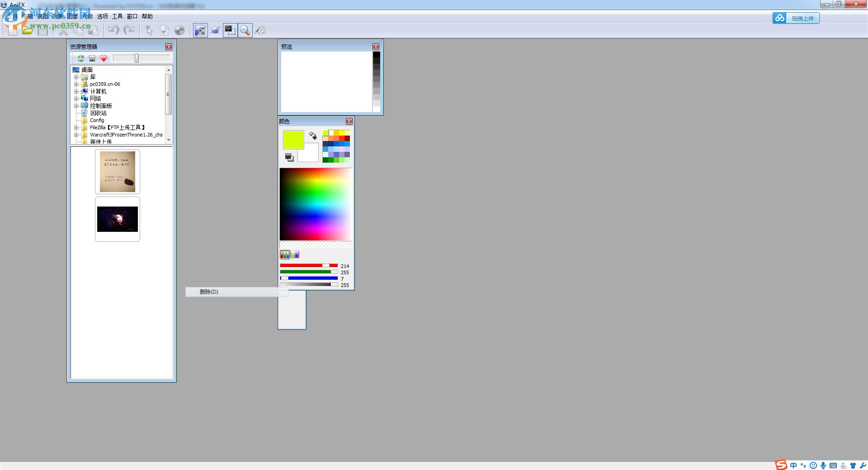
Task: Expand the 库 tree node
Action: (76, 77)
